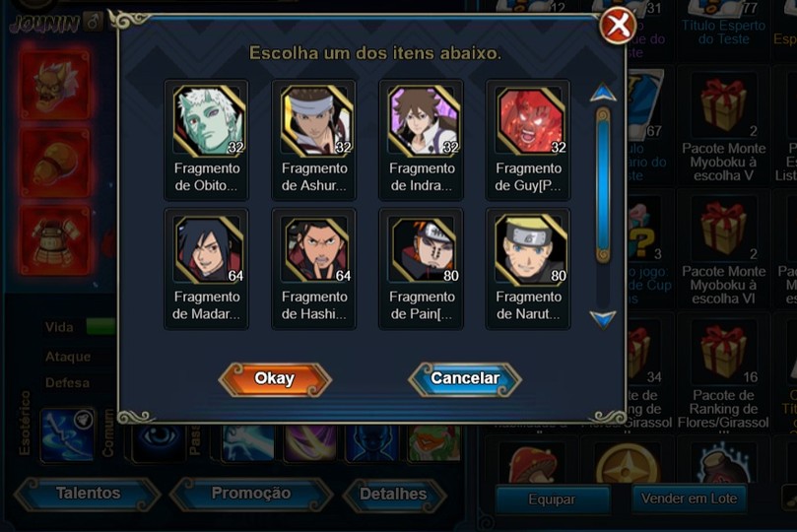797x532 pixels.
Task: Select the Fragmento de Naruto icon
Action: (x=530, y=249)
